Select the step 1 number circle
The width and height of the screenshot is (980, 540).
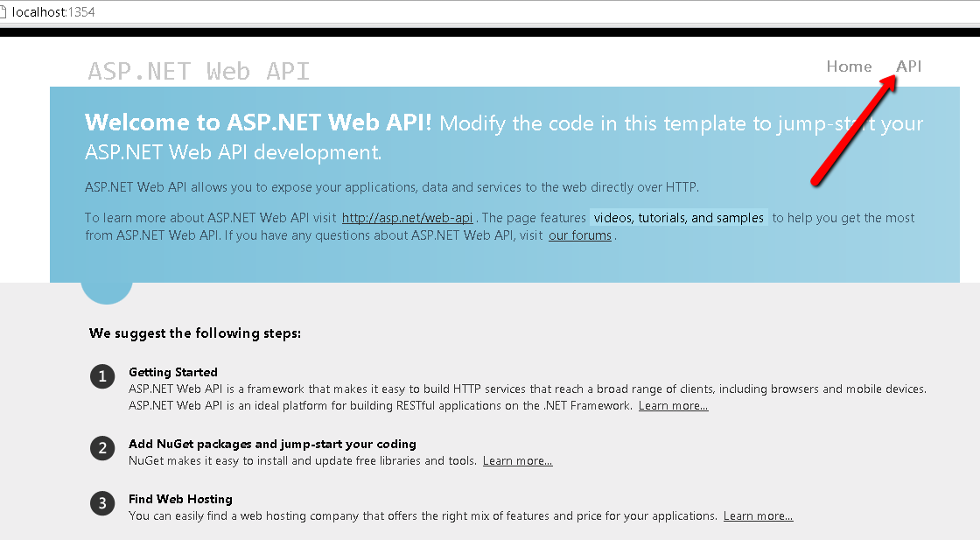click(102, 377)
